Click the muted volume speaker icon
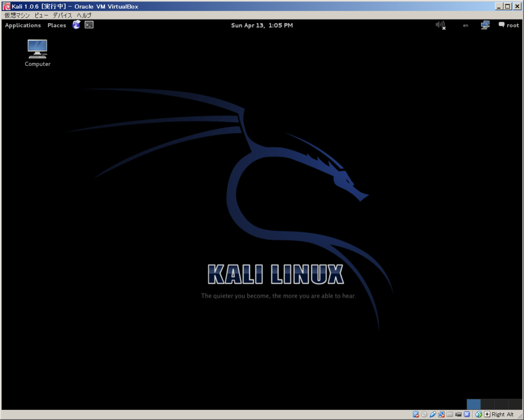This screenshot has width=524, height=420. 441,25
